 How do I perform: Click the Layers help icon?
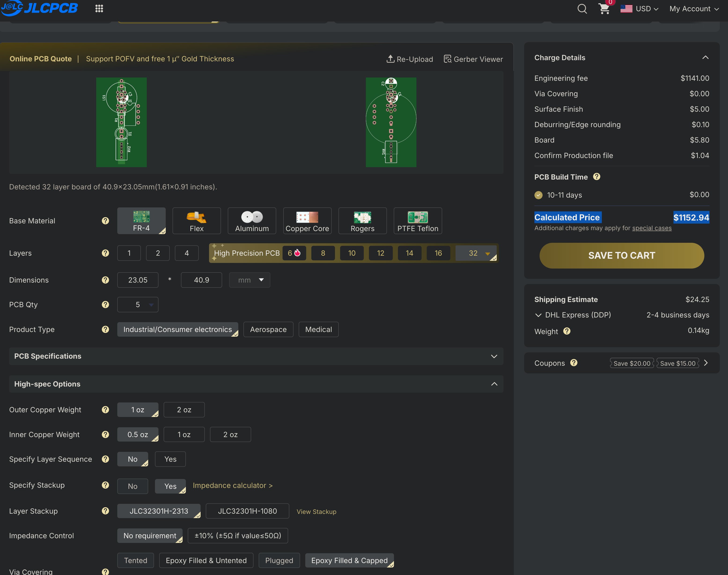(105, 253)
